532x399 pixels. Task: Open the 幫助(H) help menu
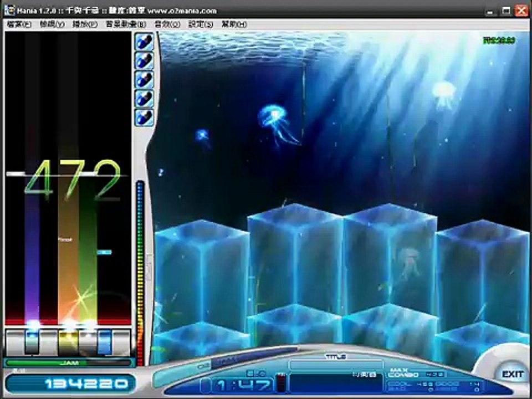pyautogui.click(x=234, y=24)
